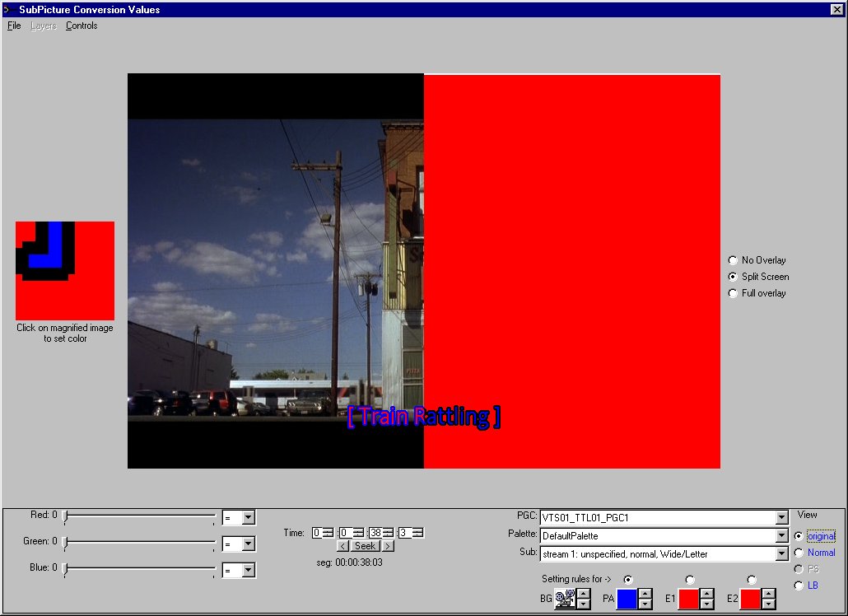Open the PGC dropdown list
This screenshot has width=848, height=616.
pos(781,518)
